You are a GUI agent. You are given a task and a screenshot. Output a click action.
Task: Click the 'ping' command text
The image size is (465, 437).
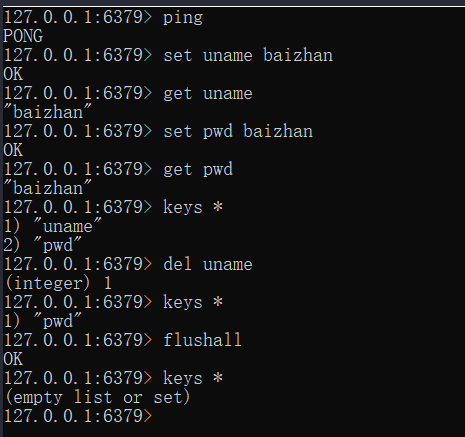click(183, 17)
